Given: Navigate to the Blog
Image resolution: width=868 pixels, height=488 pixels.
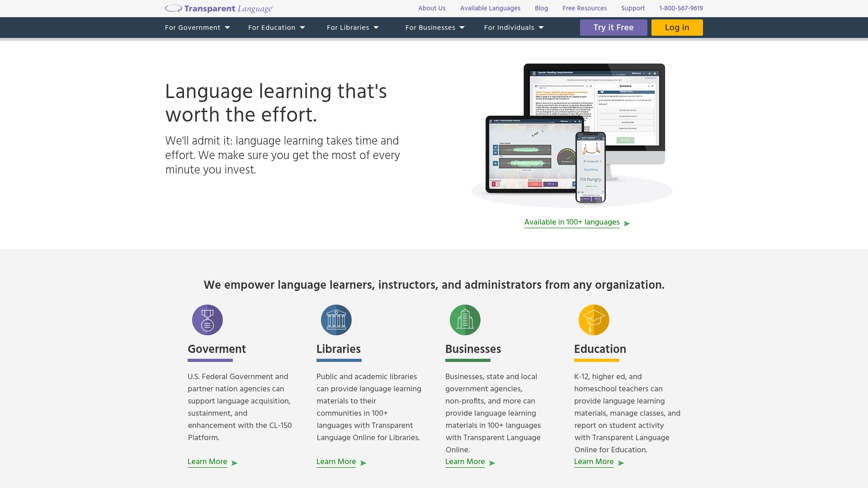Looking at the screenshot, I should [x=541, y=8].
